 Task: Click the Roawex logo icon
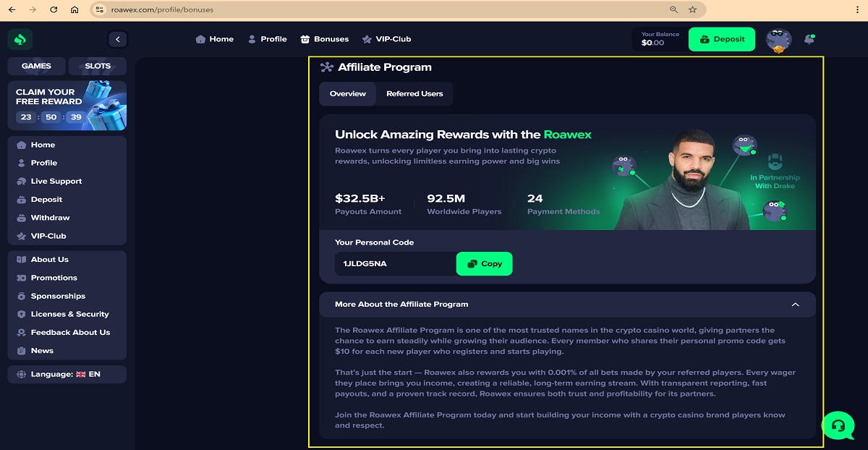tap(20, 39)
